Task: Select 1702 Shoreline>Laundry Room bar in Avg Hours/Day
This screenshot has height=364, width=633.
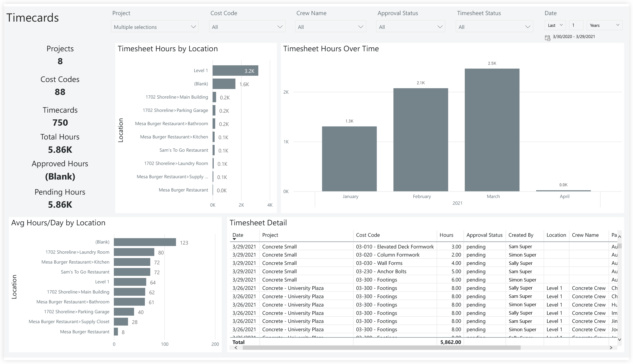Action: coord(134,252)
